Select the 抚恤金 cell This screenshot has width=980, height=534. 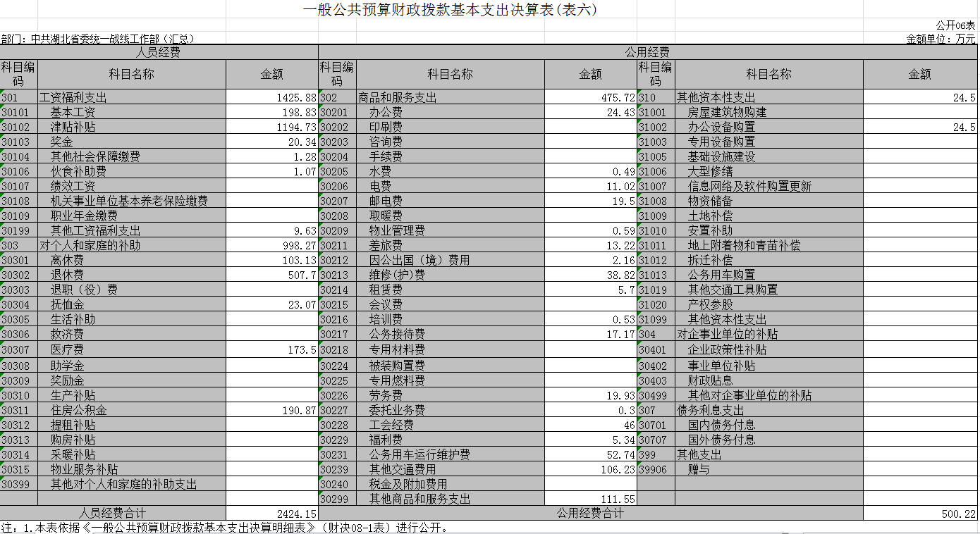pos(132,304)
